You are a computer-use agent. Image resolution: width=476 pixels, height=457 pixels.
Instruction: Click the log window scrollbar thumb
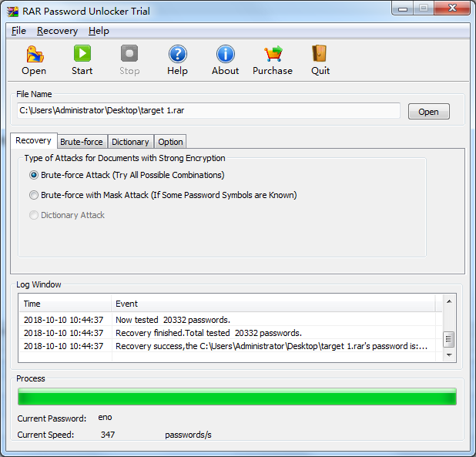pos(449,340)
